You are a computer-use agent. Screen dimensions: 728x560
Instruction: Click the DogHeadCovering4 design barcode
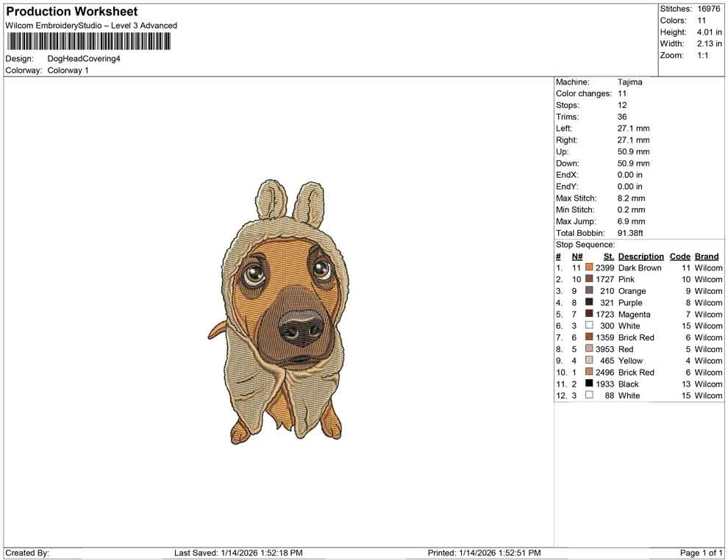click(x=88, y=40)
